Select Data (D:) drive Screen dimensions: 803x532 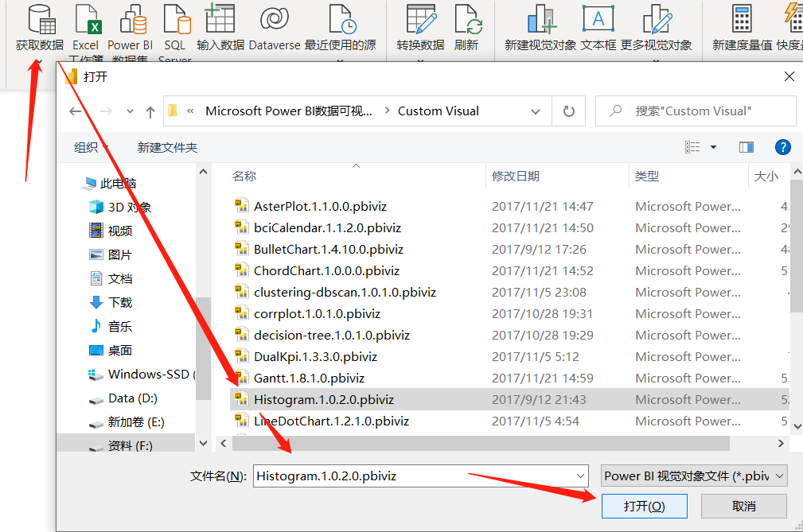point(123,398)
